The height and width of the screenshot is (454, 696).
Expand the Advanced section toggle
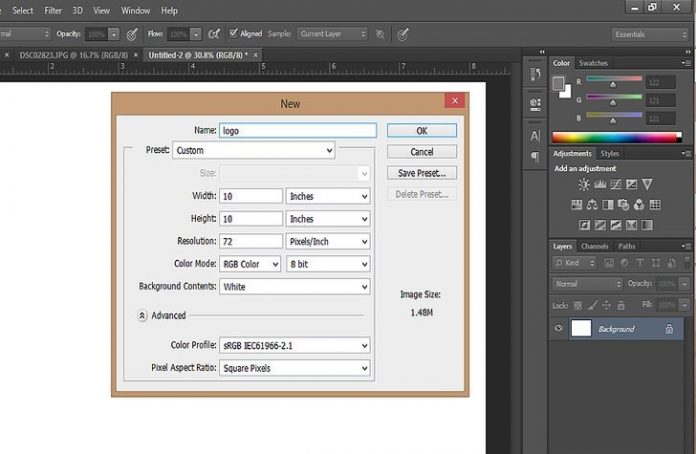tap(143, 315)
